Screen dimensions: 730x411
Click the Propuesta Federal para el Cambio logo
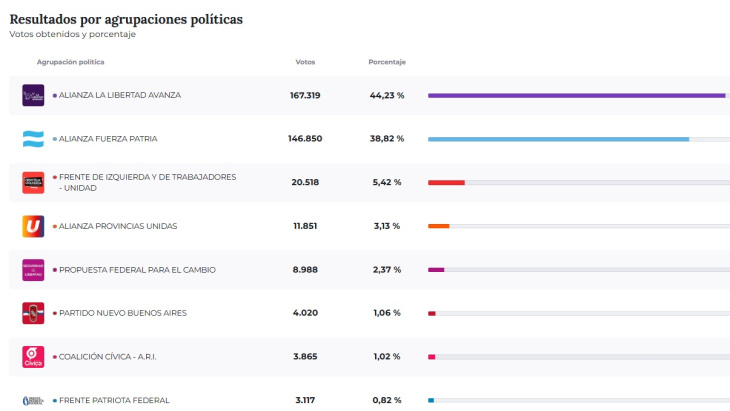pos(33,270)
